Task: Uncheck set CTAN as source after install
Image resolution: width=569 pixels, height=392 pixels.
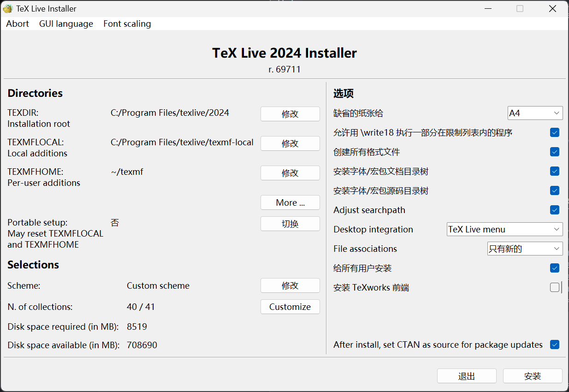Action: (x=554, y=345)
